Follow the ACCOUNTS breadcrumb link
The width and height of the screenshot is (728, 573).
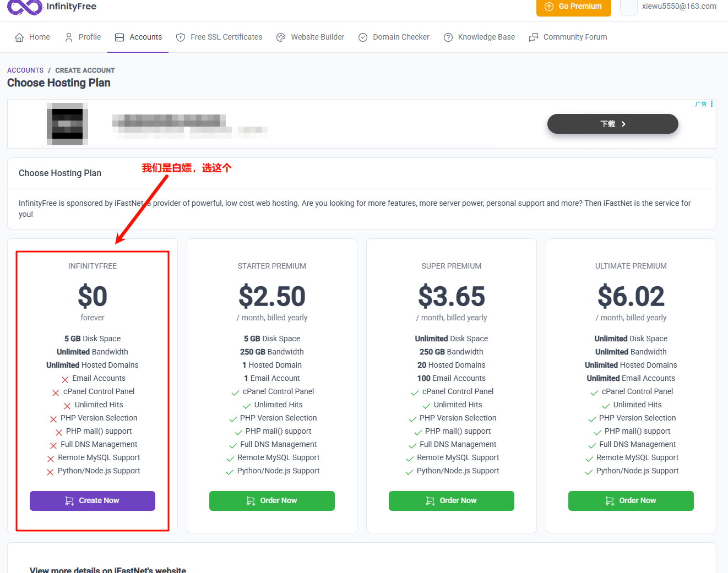(25, 70)
